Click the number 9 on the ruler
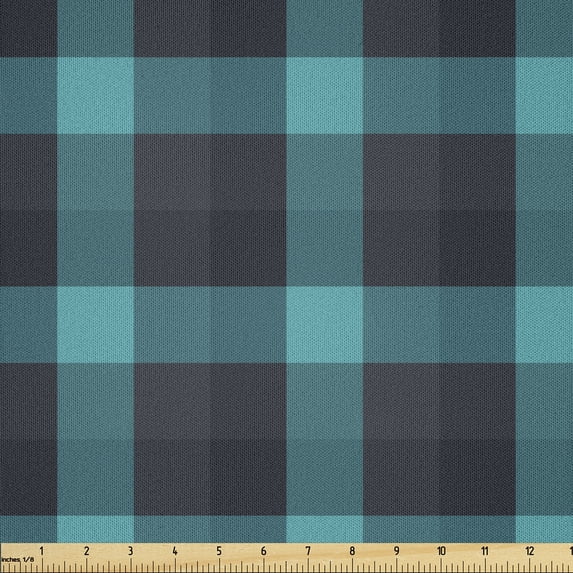This screenshot has height=573, width=573. tap(396, 551)
